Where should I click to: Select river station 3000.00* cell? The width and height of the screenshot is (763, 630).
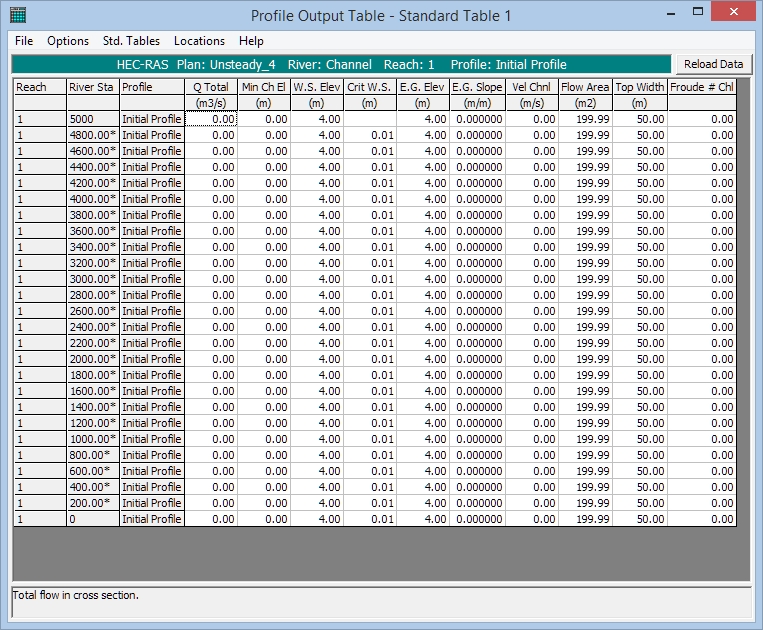click(x=93, y=279)
